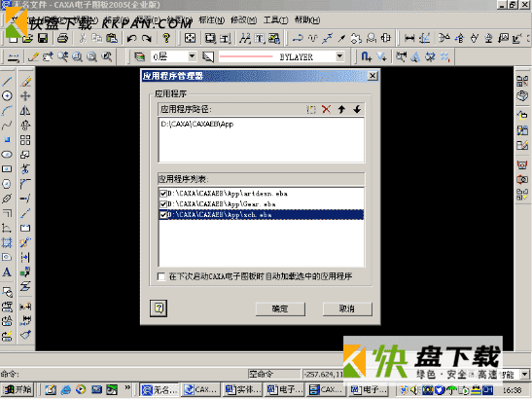Select the Spline curve tool

click(7, 126)
